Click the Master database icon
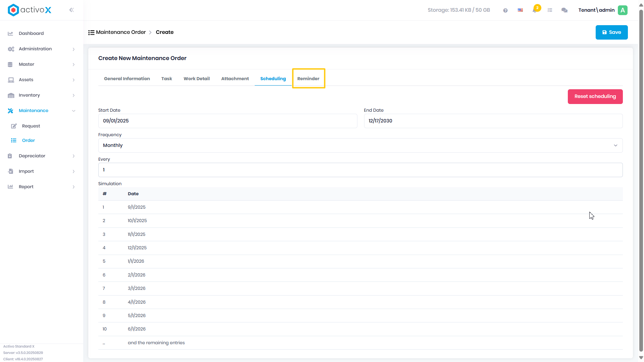Viewport: 644px width, 362px height. [x=10, y=64]
